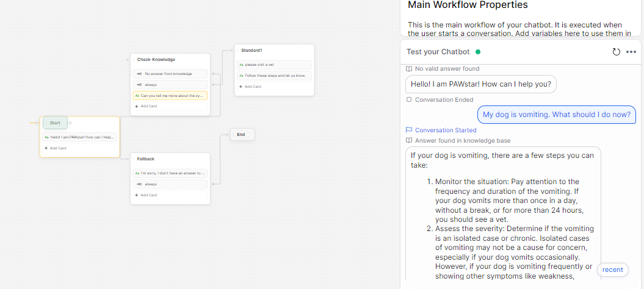
Task: Click the transition icon on No answer from knowledge
Action: [x=139, y=74]
